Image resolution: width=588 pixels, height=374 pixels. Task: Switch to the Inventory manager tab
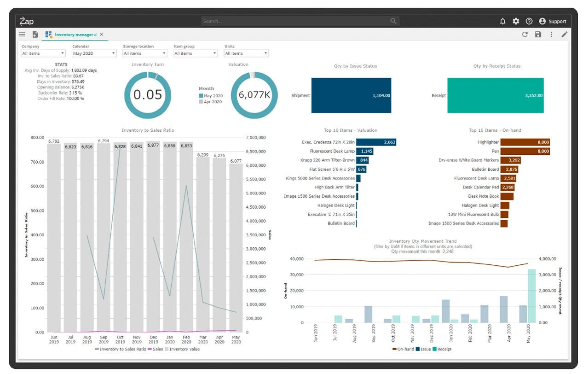pyautogui.click(x=74, y=35)
